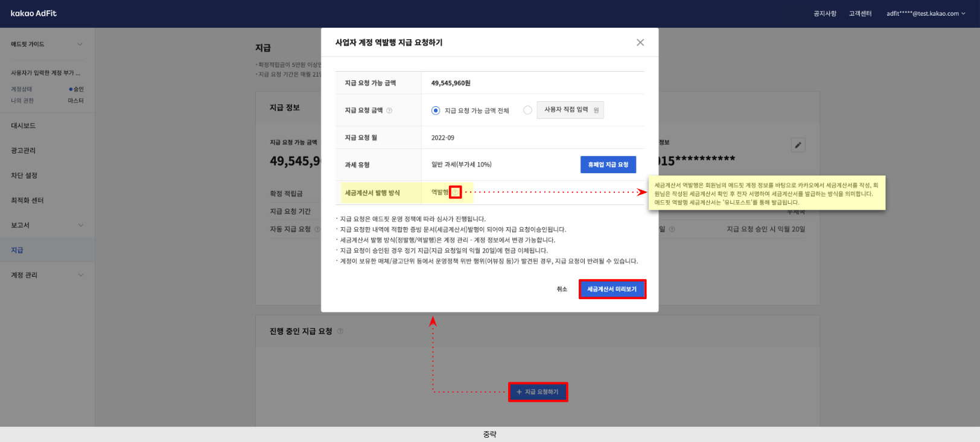
Task: Select the 사용자 직접 입력 radio button
Action: pyautogui.click(x=527, y=110)
